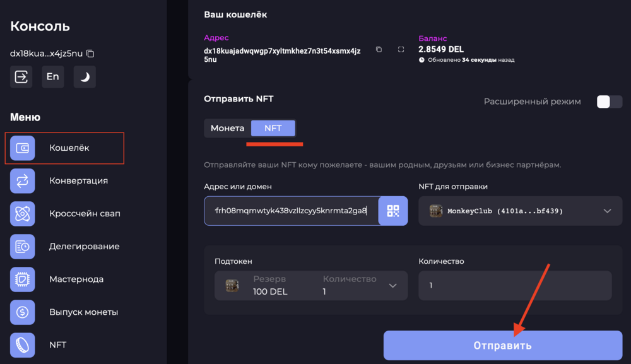
Task: Scan QR code for recipient address
Action: (x=392, y=211)
